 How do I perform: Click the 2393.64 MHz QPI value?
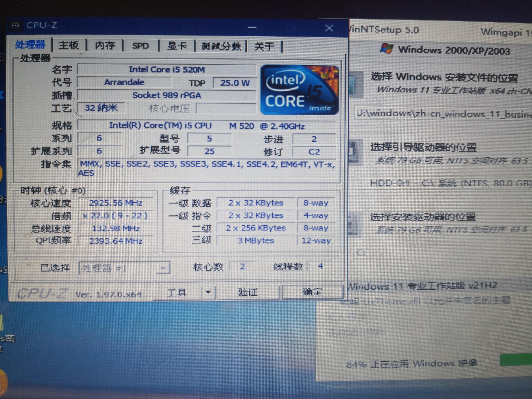[116, 241]
